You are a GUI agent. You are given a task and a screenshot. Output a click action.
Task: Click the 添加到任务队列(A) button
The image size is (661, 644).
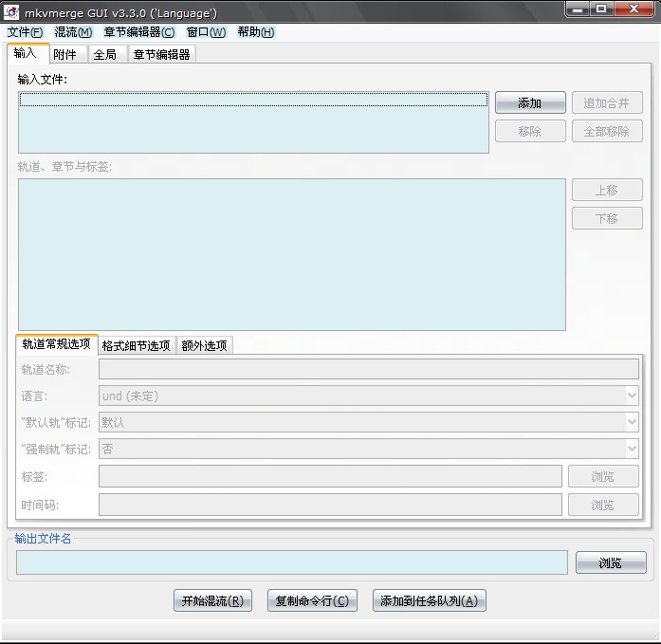430,600
